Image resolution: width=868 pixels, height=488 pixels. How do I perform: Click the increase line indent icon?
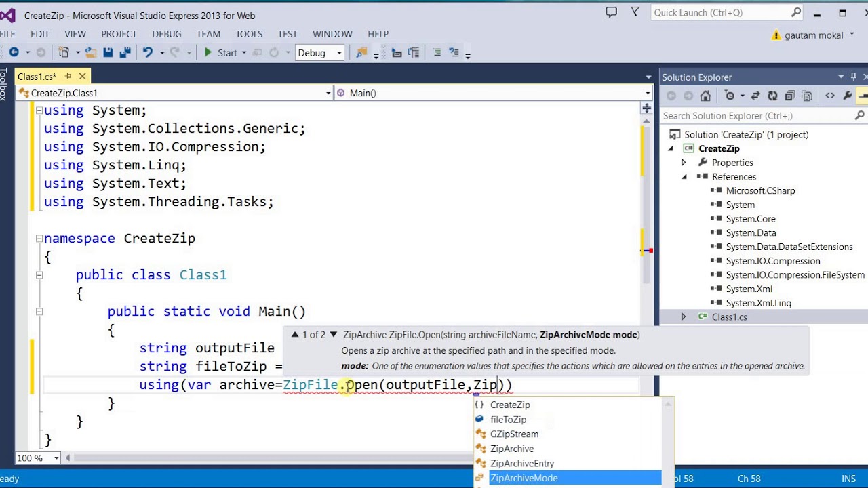[414, 53]
